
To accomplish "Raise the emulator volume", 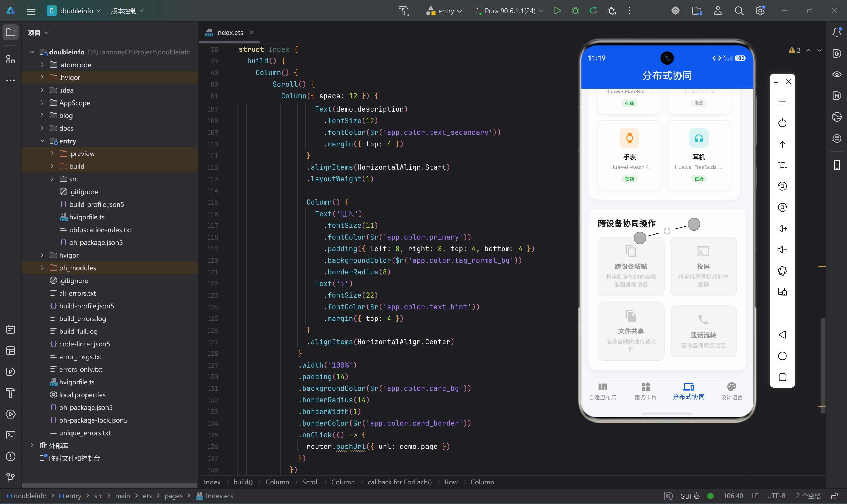I will pos(782,228).
